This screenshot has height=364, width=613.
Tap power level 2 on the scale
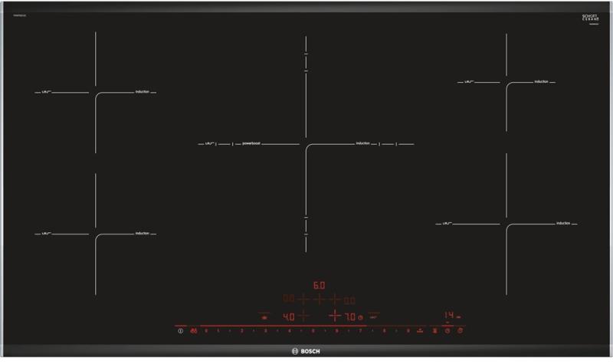(x=241, y=331)
